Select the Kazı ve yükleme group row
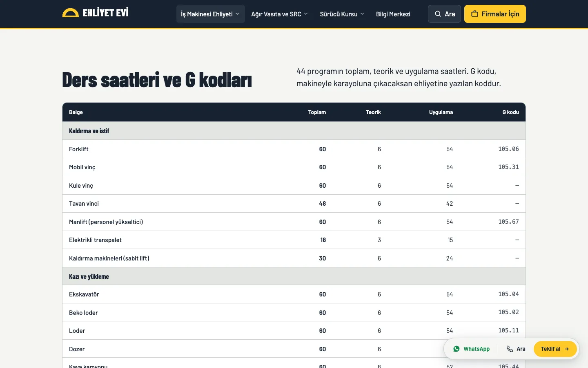Screen dimensions: 588x368 (x=294, y=276)
